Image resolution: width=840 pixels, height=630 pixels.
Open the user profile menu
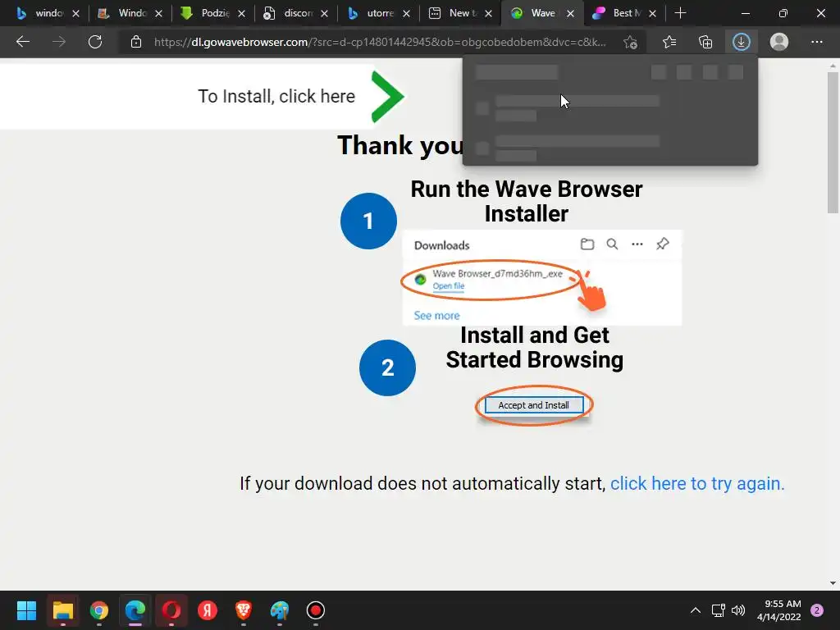(779, 42)
